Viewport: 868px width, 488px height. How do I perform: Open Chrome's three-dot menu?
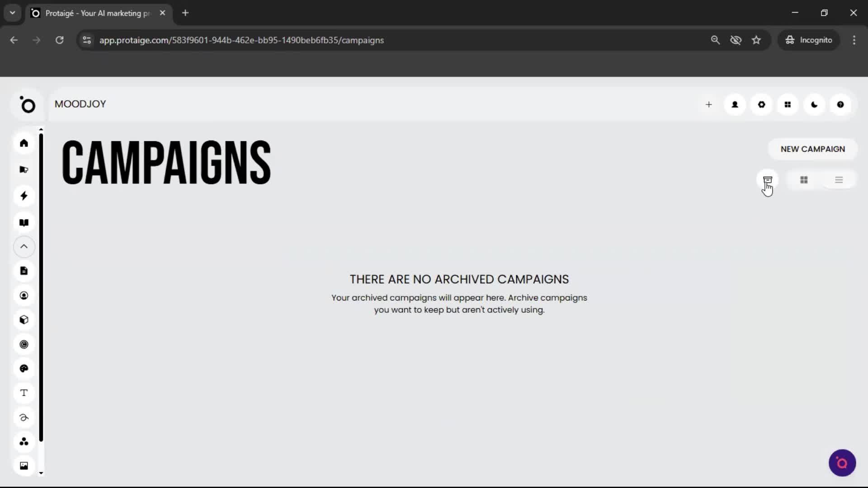point(854,40)
